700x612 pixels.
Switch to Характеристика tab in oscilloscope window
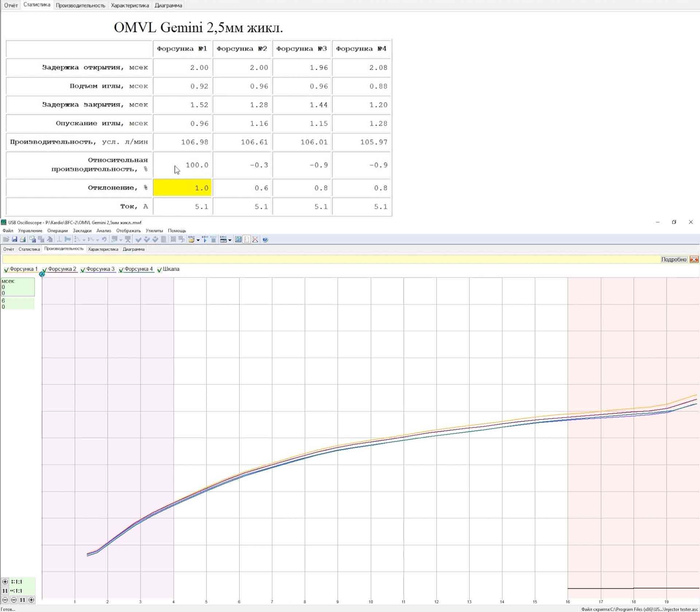pyautogui.click(x=103, y=249)
